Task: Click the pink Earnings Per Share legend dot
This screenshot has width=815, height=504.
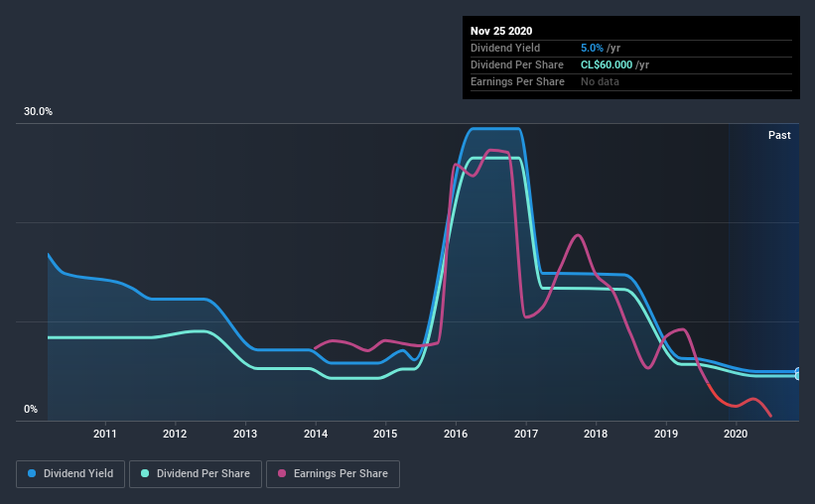Action: (x=282, y=473)
